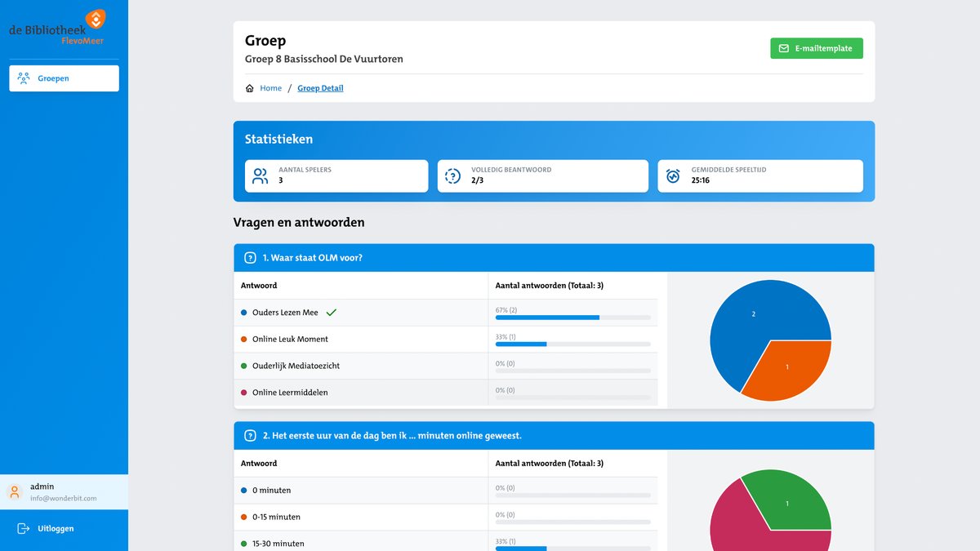Click the question mark icon of question 1

click(x=251, y=258)
